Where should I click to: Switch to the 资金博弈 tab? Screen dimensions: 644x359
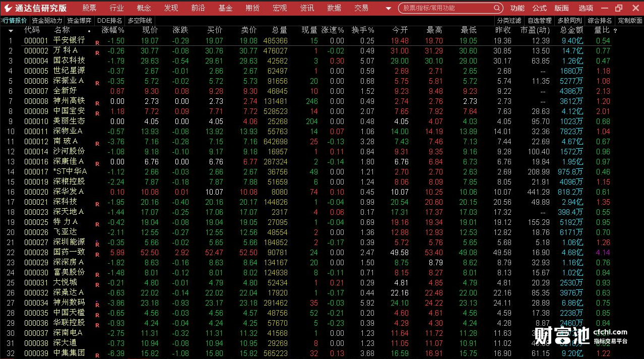coord(79,21)
